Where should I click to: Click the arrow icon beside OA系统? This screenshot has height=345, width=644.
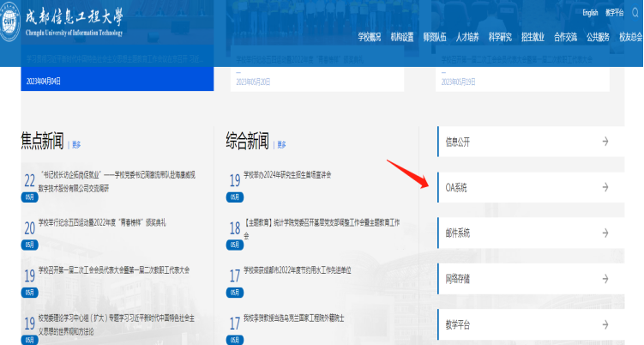tap(605, 187)
